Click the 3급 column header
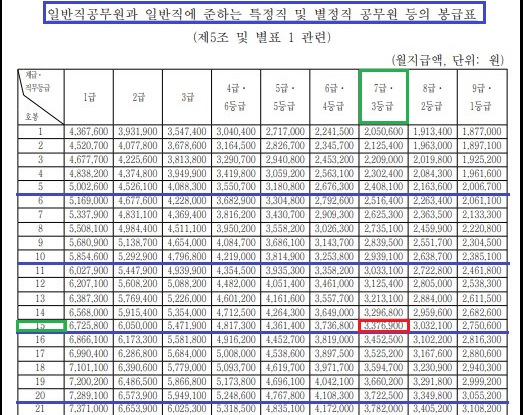This screenshot has height=415, width=523. point(187,97)
